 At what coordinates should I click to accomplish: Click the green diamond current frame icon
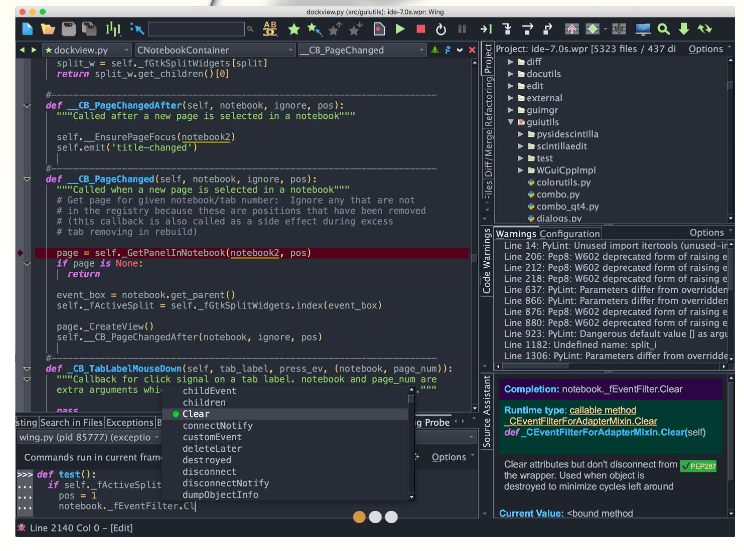point(592,29)
